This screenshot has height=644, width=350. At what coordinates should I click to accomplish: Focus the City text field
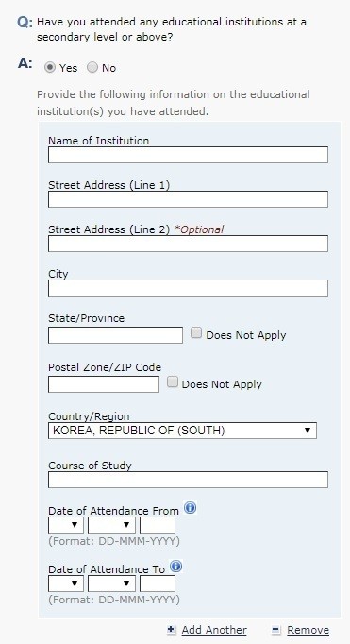(188, 288)
